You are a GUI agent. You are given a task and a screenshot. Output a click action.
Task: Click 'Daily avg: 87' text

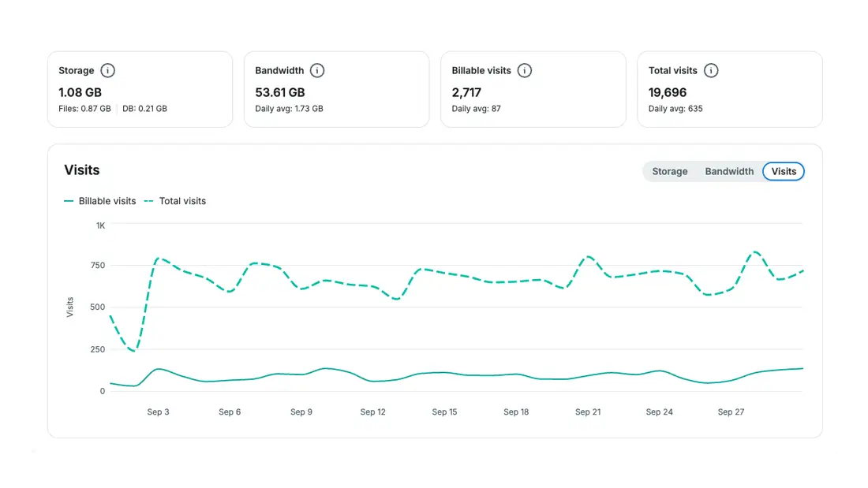tap(476, 109)
